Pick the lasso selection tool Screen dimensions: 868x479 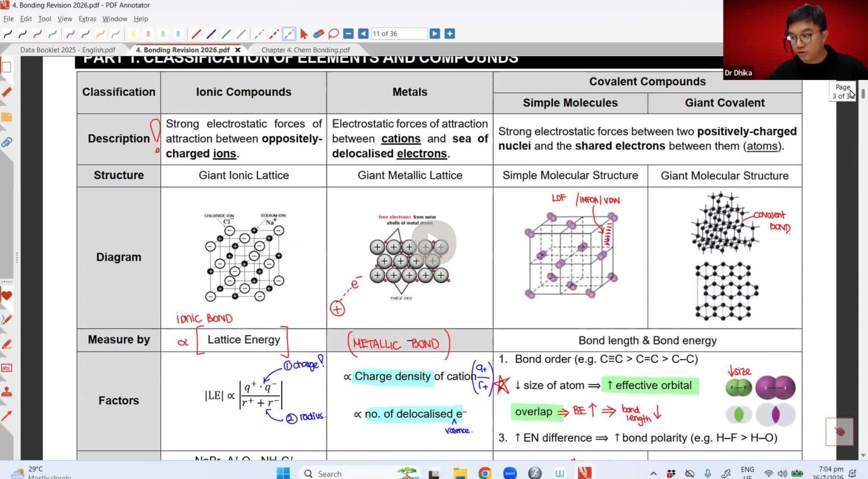click(x=333, y=34)
